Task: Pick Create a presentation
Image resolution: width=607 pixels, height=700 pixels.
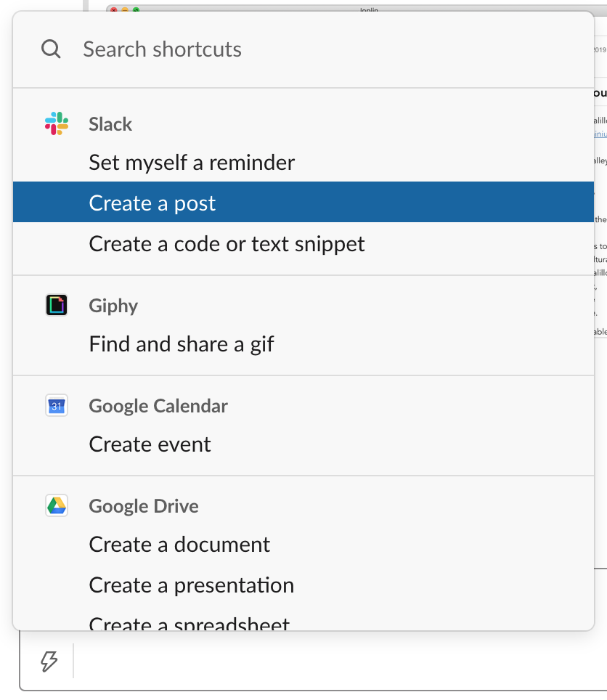Action: coord(191,585)
